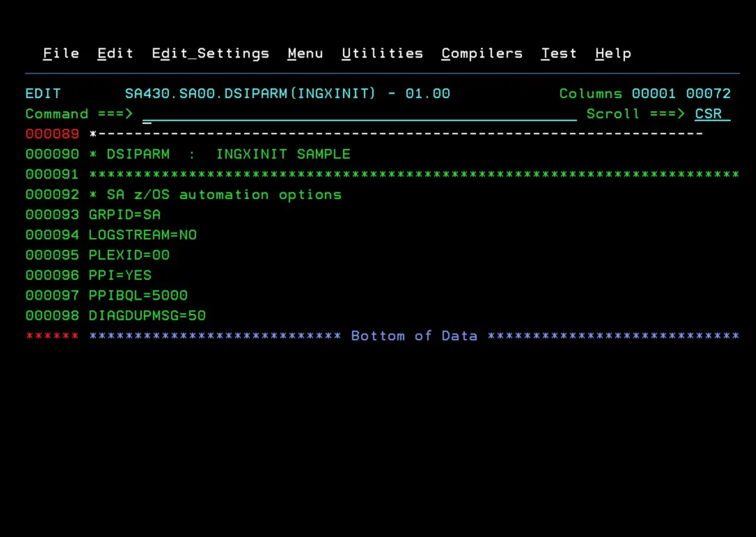Click line number 000094
This screenshot has height=537, width=756.
click(52, 235)
